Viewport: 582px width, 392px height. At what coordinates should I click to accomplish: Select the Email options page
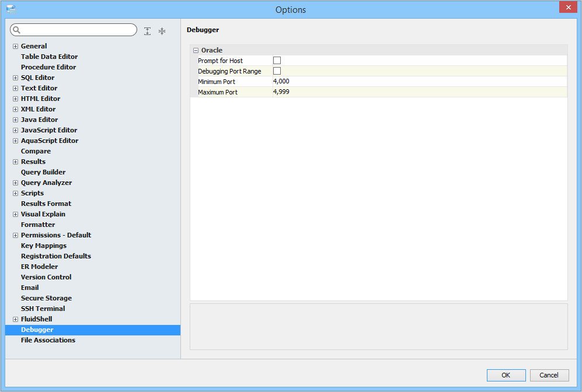pos(30,288)
